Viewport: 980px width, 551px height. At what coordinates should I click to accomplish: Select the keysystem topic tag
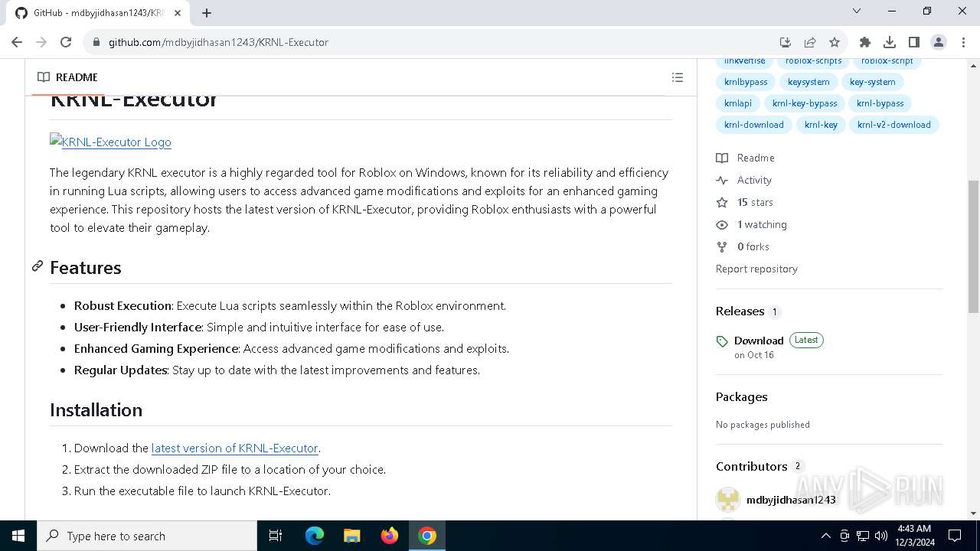coord(808,82)
